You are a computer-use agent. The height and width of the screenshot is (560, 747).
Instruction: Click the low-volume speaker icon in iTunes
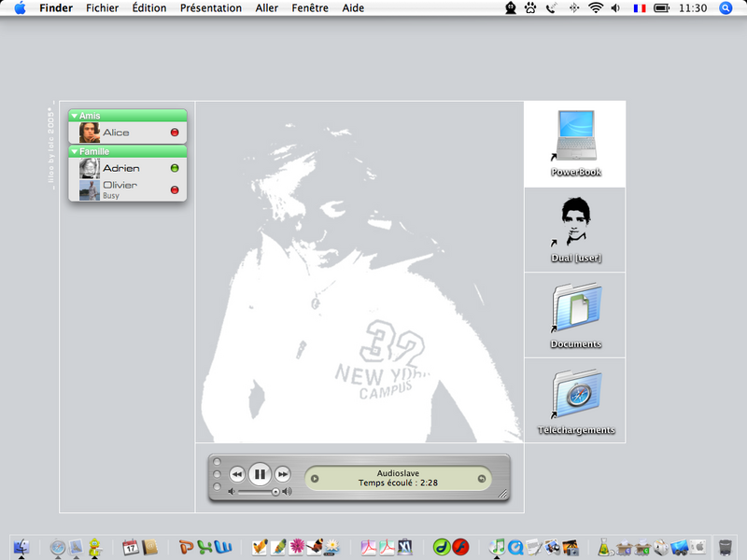pyautogui.click(x=232, y=492)
